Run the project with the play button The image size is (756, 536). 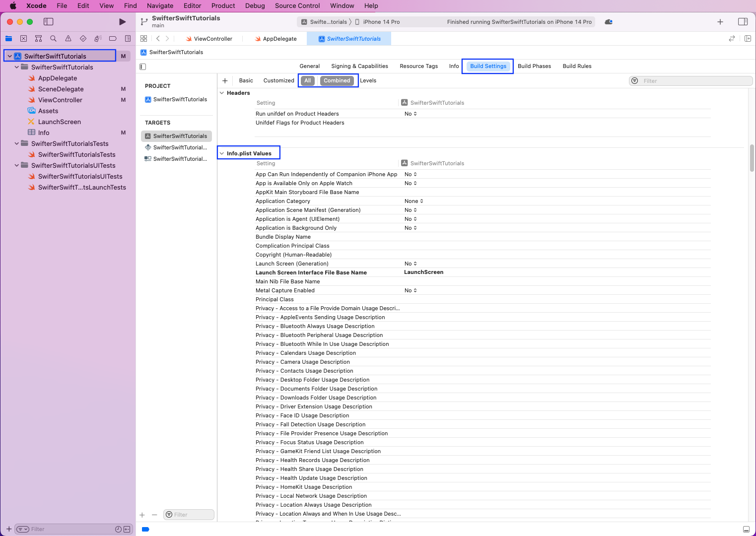click(x=123, y=22)
